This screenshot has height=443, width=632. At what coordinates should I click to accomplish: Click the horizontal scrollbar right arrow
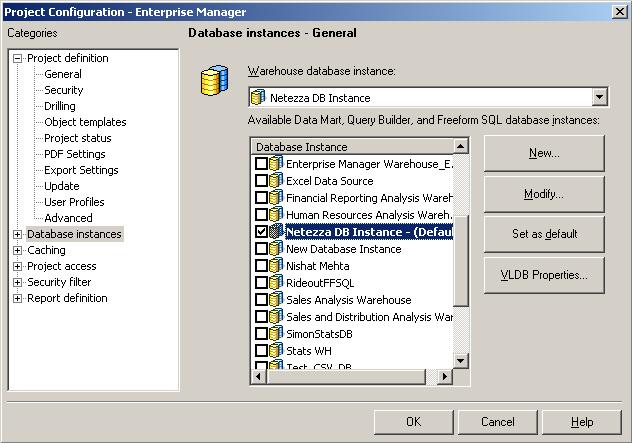(x=447, y=377)
